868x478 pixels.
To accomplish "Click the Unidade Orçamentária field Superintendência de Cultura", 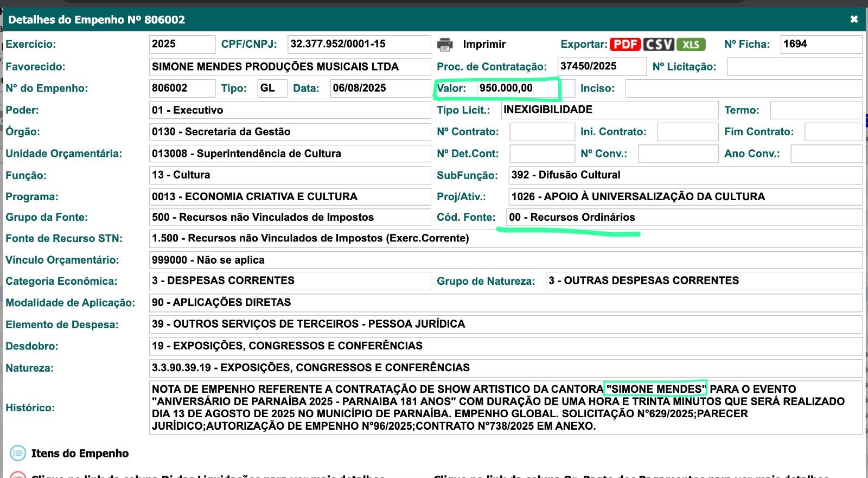I will pos(290,154).
